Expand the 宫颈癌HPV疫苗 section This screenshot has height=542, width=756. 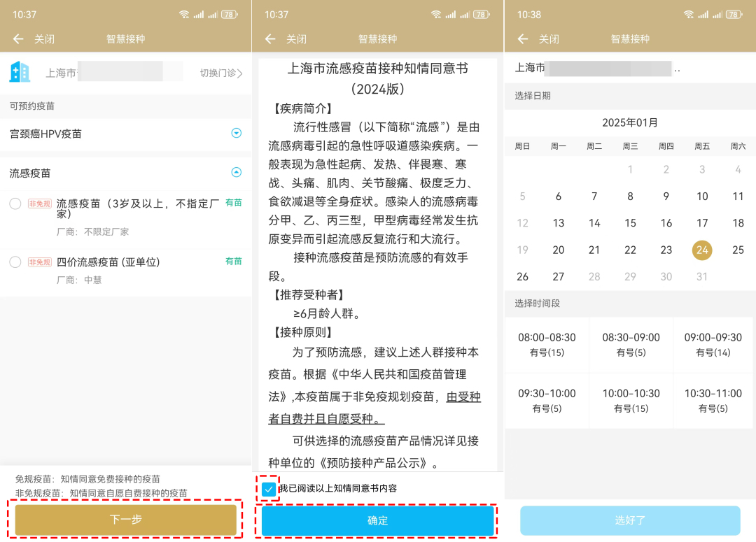click(236, 134)
